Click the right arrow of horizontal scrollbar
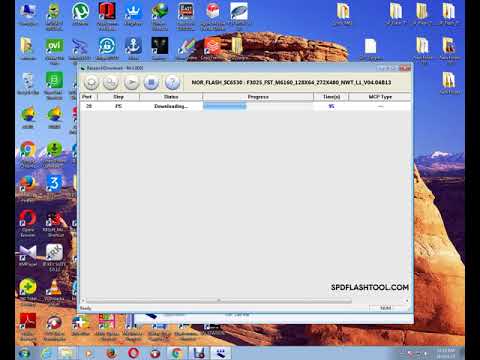480x360 pixels. click(407, 301)
